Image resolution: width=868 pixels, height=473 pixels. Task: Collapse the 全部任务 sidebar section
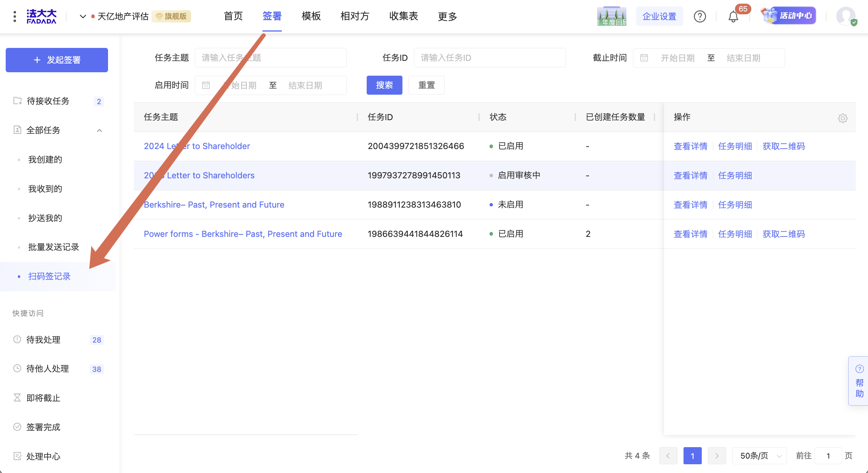pos(99,130)
